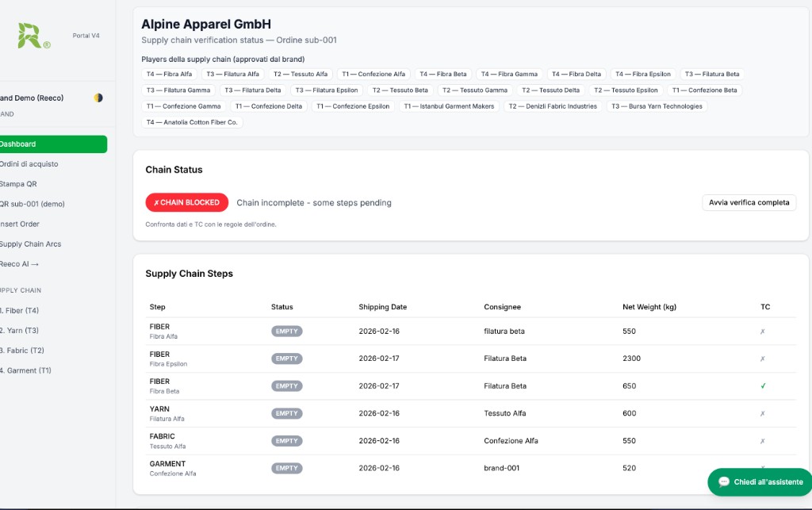Image resolution: width=812 pixels, height=510 pixels.
Task: Follow the Reeco AI link
Action: pyautogui.click(x=19, y=264)
